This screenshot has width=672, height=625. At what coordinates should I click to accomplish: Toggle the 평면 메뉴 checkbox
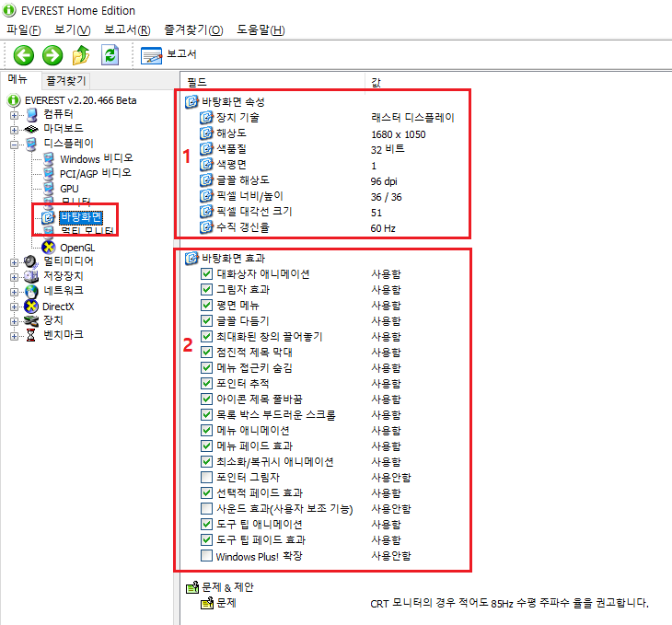click(x=206, y=305)
